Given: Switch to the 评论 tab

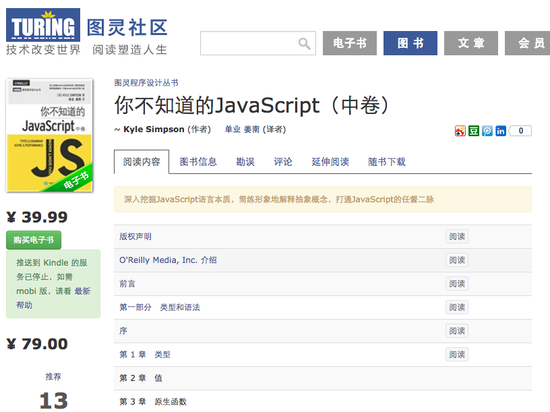Looking at the screenshot, I should pos(283,162).
